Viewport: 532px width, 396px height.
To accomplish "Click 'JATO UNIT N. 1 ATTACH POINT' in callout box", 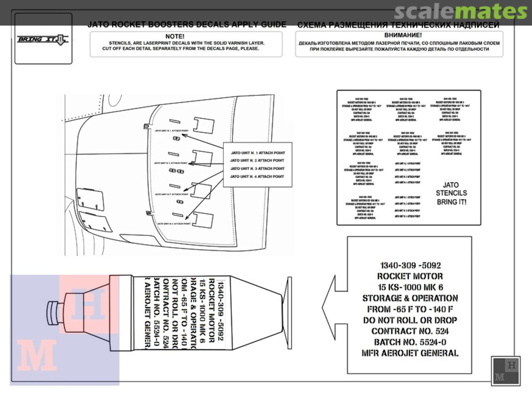I will [257, 152].
